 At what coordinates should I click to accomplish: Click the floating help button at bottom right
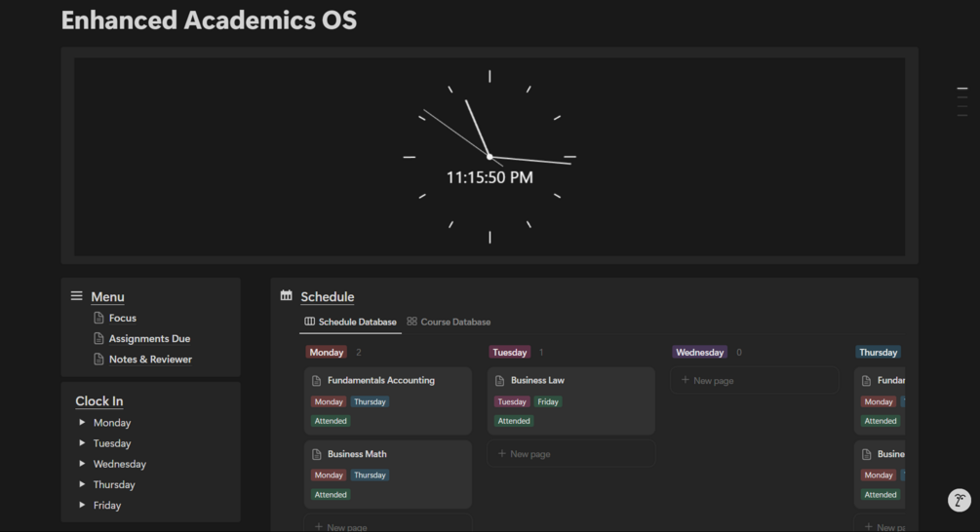point(960,500)
